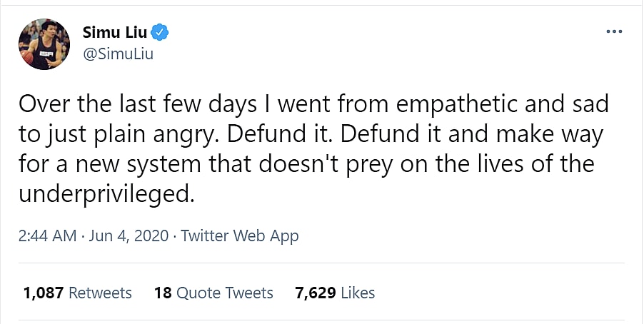Click the blue verified badge
644x324 pixels.
point(161,32)
